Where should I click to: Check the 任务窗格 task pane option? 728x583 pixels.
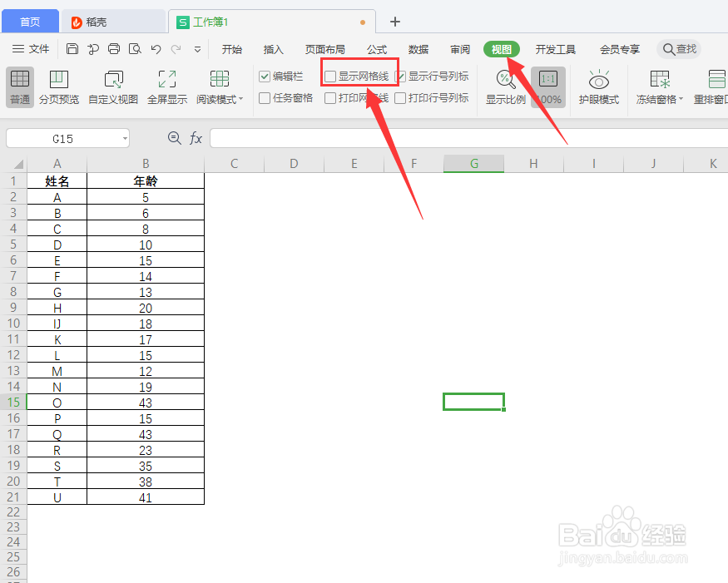[x=264, y=97]
